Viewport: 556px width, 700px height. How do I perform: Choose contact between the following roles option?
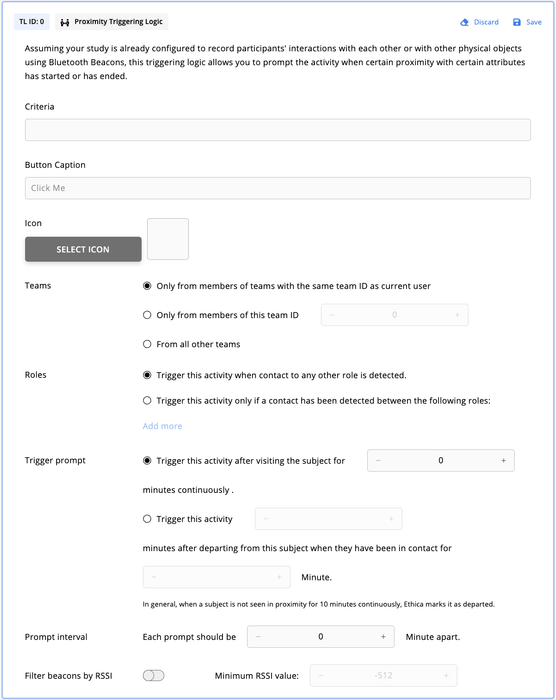tap(147, 400)
